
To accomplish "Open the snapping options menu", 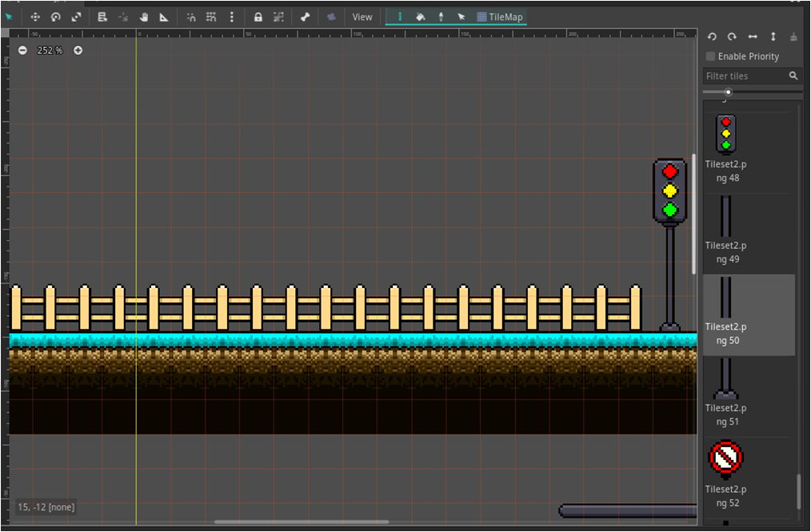I will pyautogui.click(x=232, y=17).
